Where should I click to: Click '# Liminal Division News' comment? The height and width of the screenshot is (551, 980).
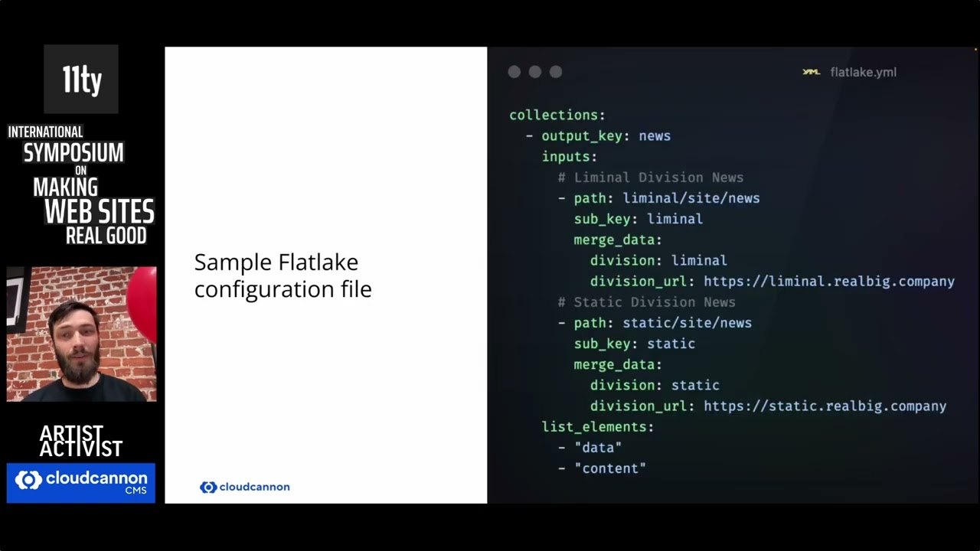(651, 177)
